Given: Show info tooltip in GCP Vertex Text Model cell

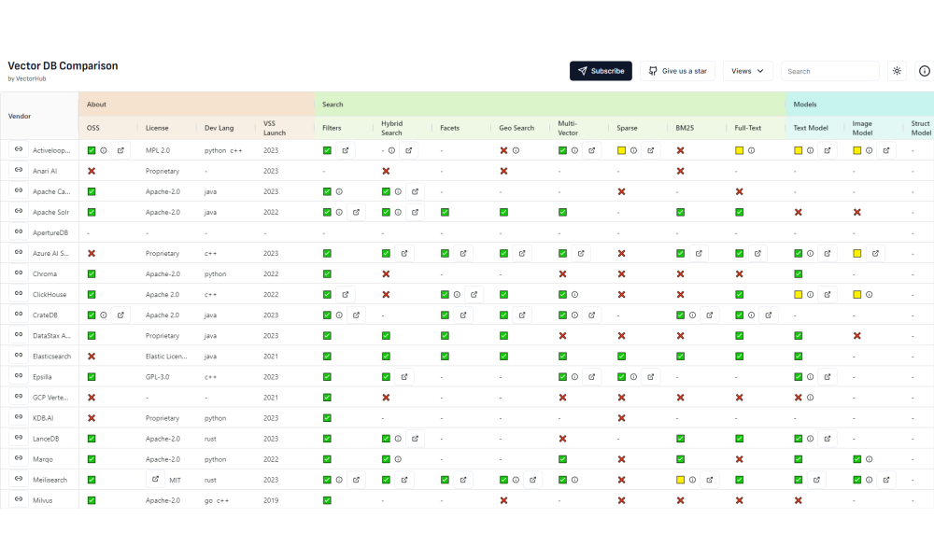Looking at the screenshot, I should (810, 398).
